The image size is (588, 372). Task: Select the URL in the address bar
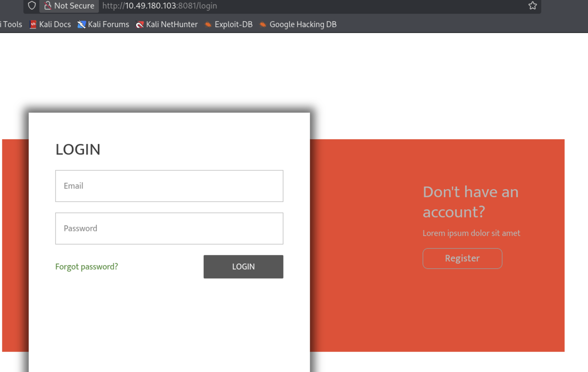click(159, 6)
